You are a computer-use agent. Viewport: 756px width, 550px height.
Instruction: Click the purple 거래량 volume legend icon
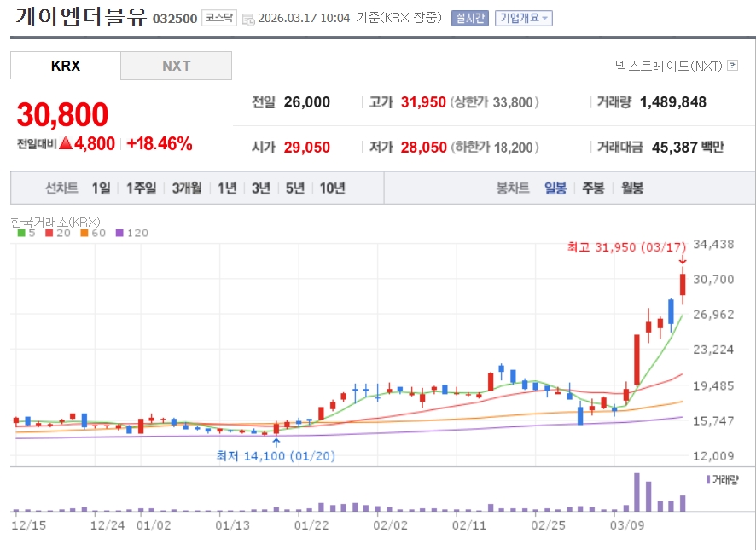coord(708,480)
